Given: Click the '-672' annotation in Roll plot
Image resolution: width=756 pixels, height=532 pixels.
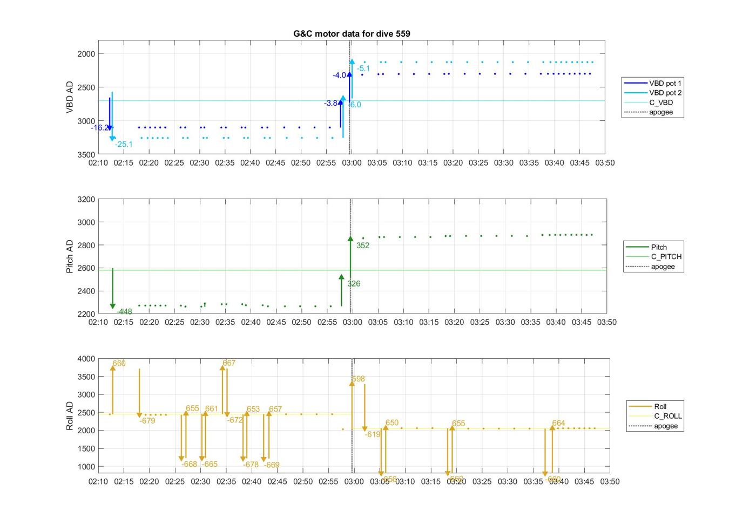Looking at the screenshot, I should 235,420.
